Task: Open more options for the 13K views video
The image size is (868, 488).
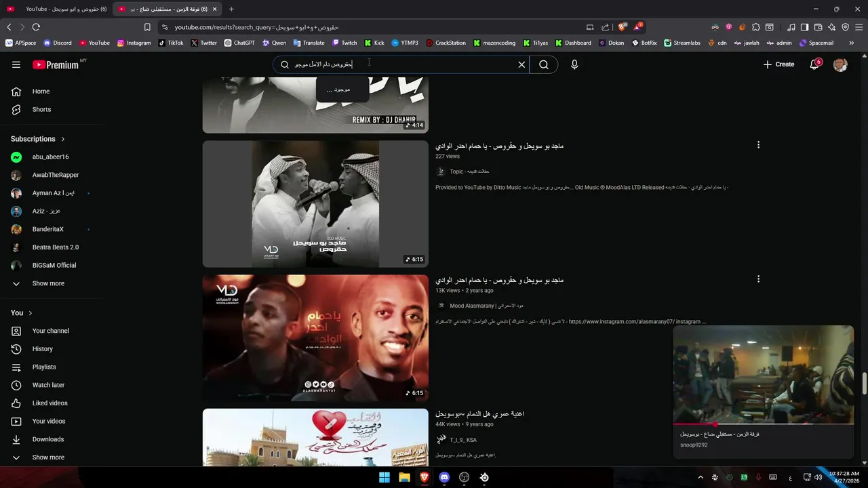Action: pyautogui.click(x=758, y=279)
